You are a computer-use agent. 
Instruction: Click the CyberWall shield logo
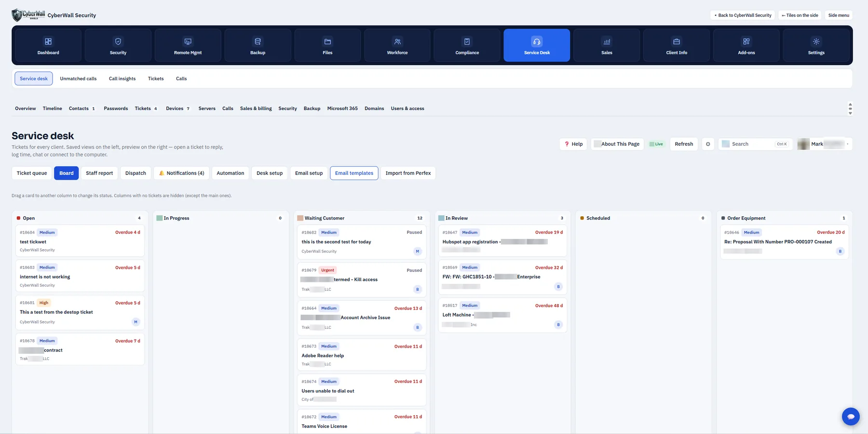[x=28, y=15]
